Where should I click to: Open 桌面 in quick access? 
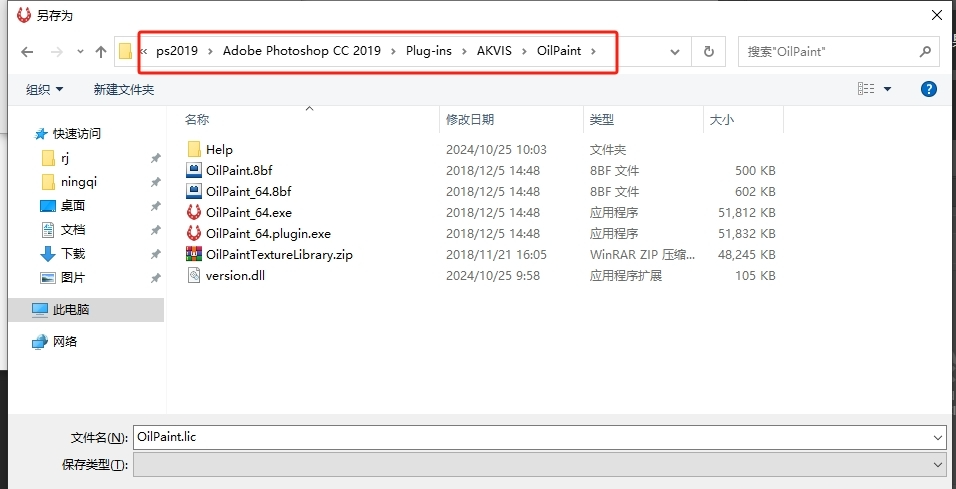pos(73,205)
